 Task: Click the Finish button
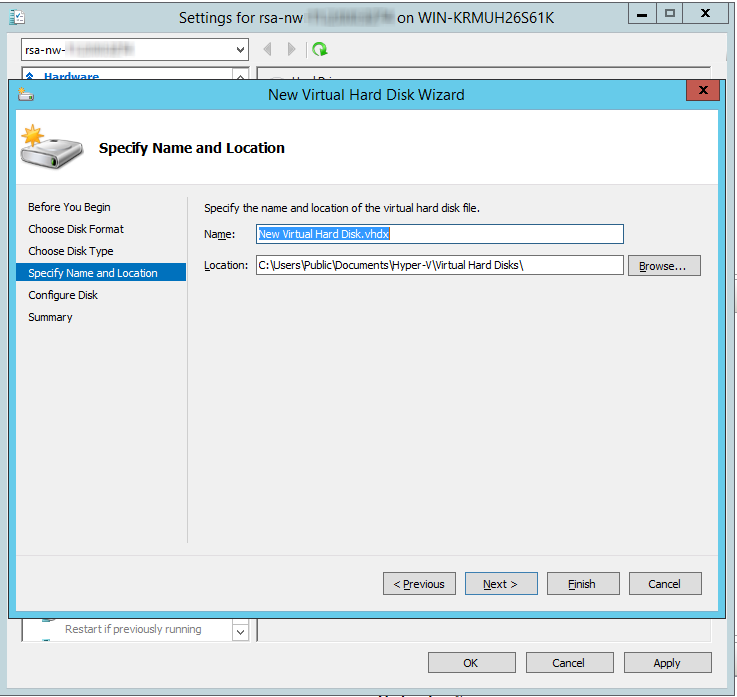(x=583, y=584)
